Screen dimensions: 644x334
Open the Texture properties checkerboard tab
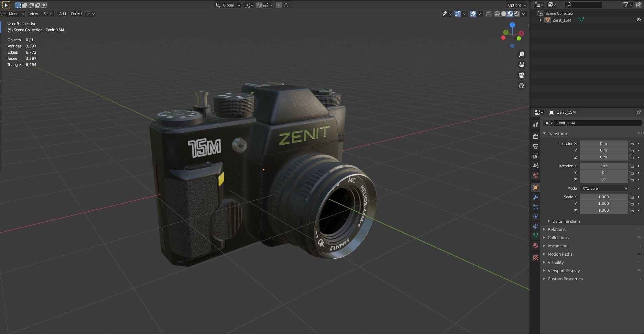click(535, 258)
